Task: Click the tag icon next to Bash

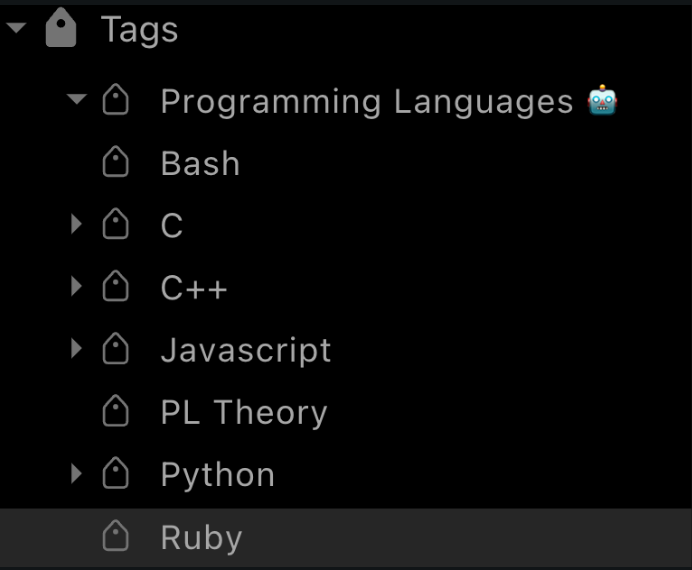Action: [116, 163]
